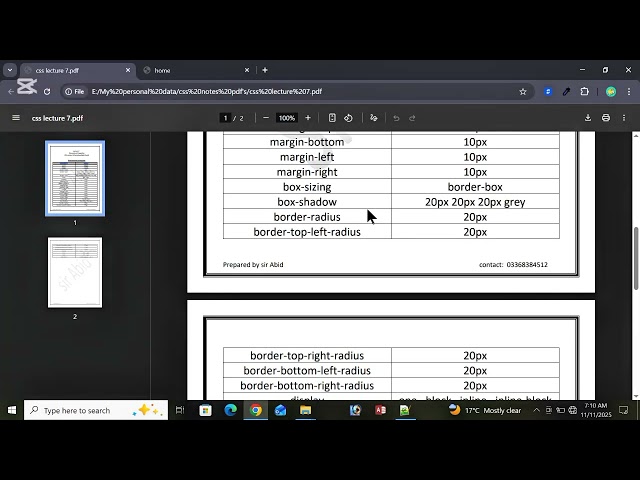The width and height of the screenshot is (640, 480).
Task: Close the home tab
Action: [247, 70]
